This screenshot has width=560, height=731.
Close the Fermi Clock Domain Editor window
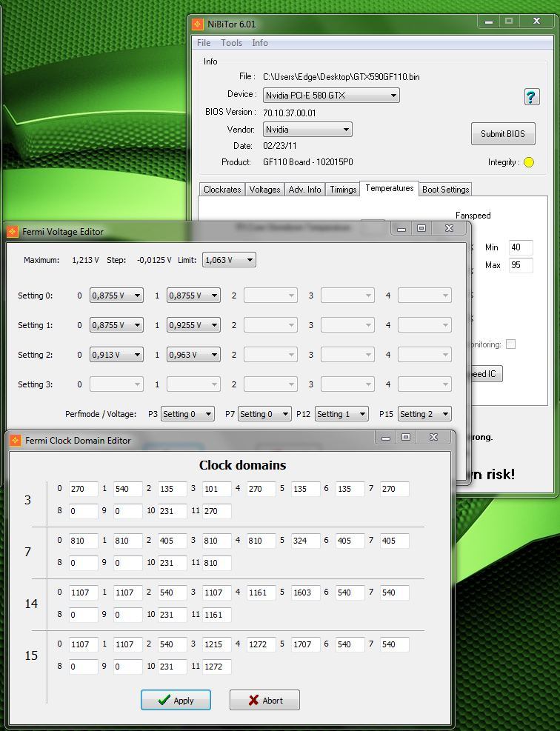[x=433, y=437]
